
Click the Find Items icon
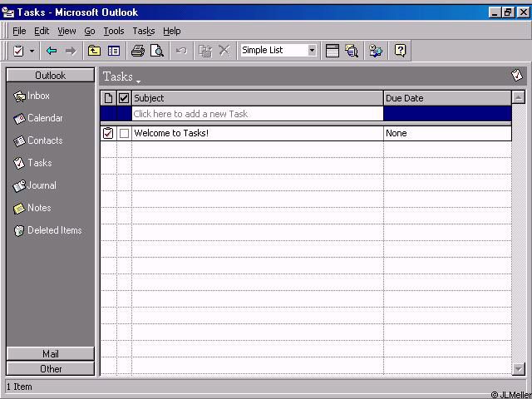point(352,51)
